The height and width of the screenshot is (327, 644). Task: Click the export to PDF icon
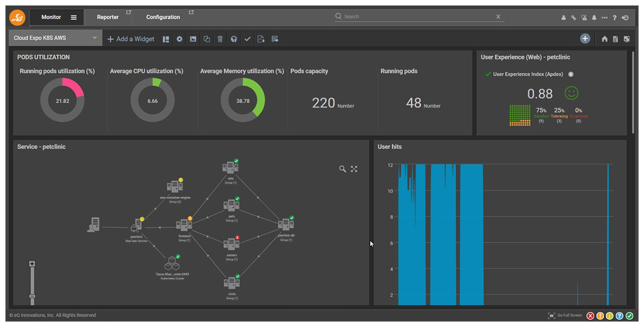[261, 39]
